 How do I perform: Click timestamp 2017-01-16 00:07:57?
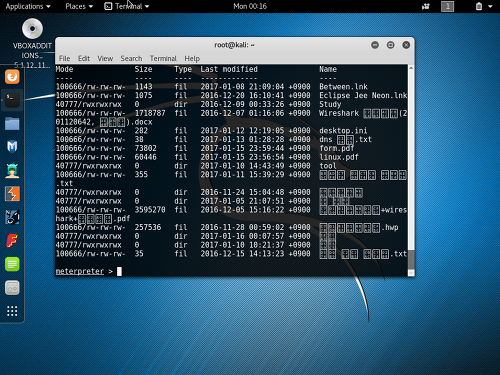click(x=242, y=236)
